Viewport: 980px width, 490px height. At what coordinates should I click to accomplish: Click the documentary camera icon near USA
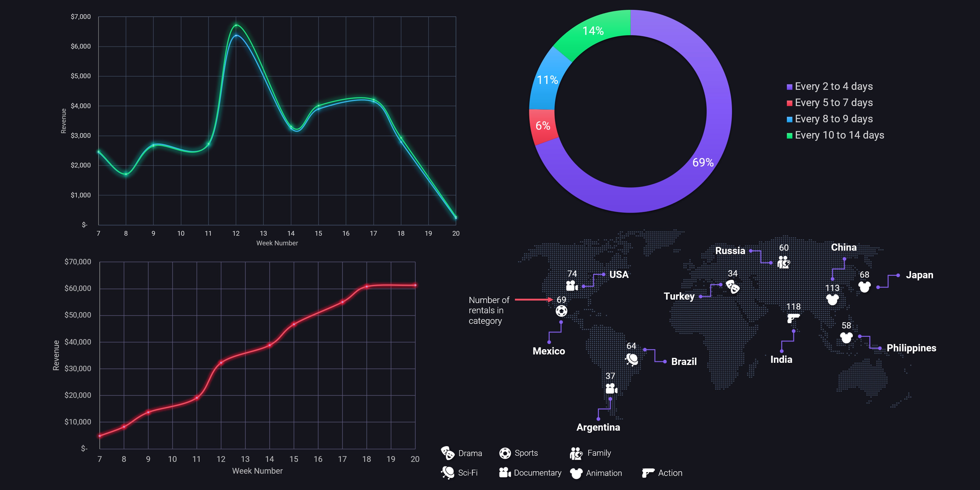click(572, 285)
